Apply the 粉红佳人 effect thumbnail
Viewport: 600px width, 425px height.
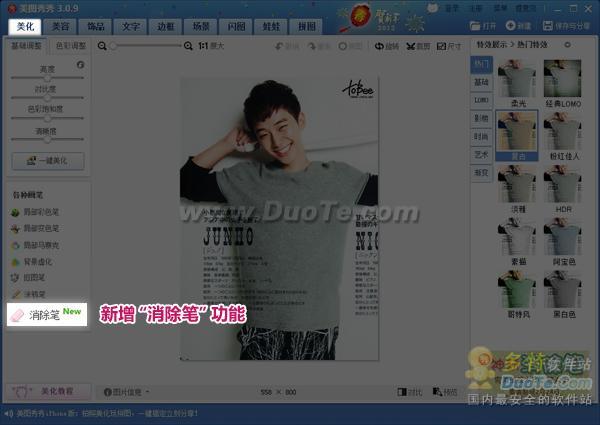[562, 132]
